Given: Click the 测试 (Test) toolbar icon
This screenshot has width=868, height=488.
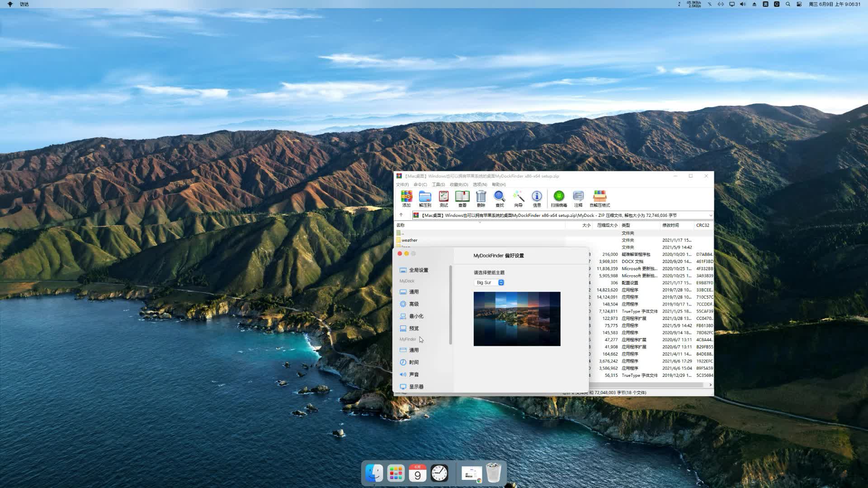Looking at the screenshot, I should pos(443,198).
